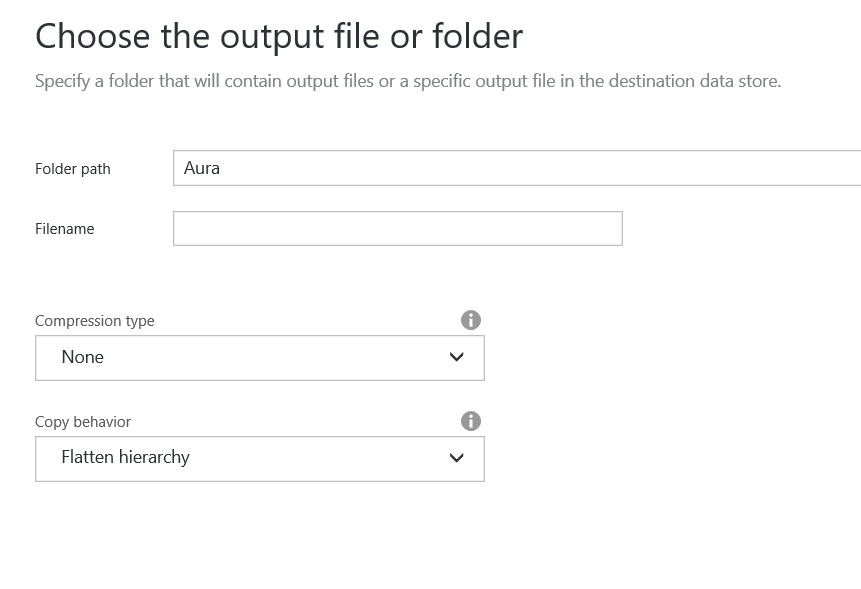Click the Compression type info icon
The image size is (861, 589).
(471, 320)
